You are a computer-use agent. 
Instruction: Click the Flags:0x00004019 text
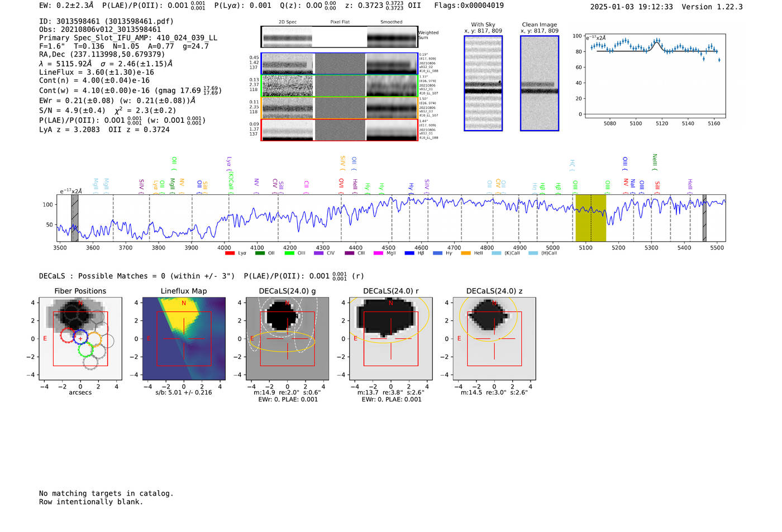[469, 6]
